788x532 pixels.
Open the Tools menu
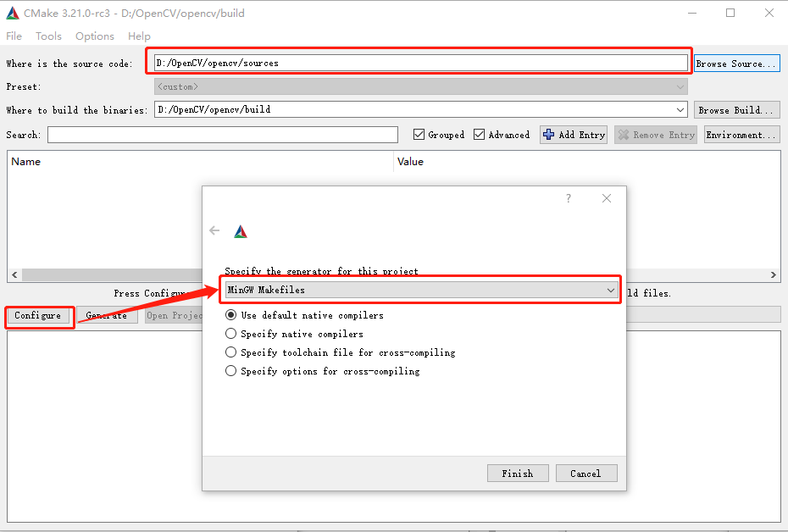48,36
